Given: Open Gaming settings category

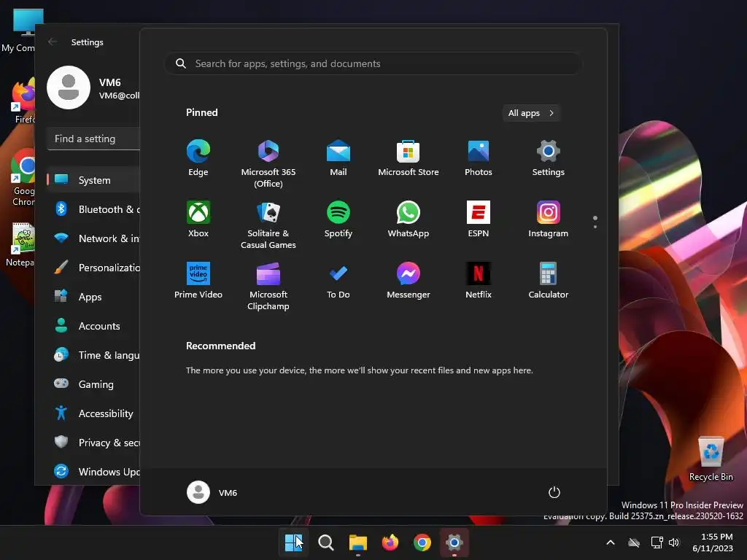Looking at the screenshot, I should [94, 384].
